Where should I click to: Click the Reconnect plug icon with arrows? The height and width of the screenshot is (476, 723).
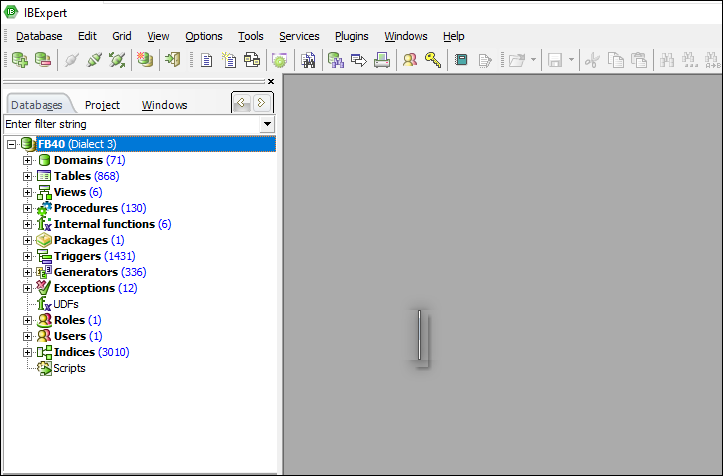[x=117, y=60]
